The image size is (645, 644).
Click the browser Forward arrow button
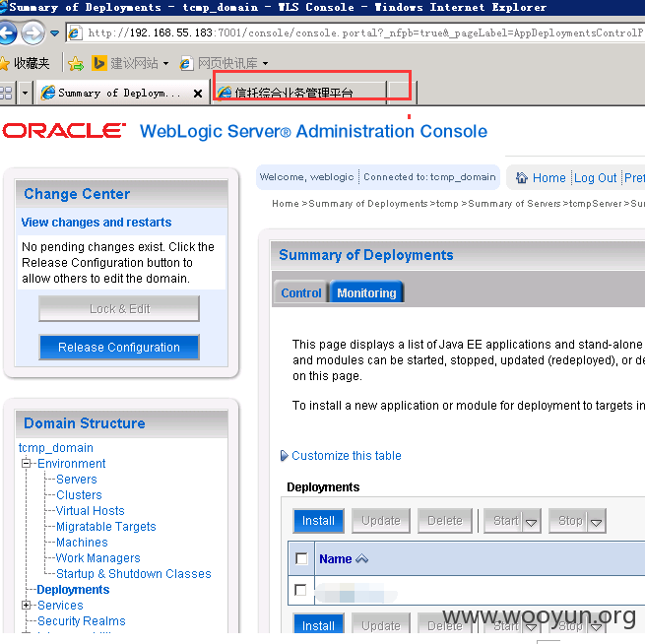[32, 32]
